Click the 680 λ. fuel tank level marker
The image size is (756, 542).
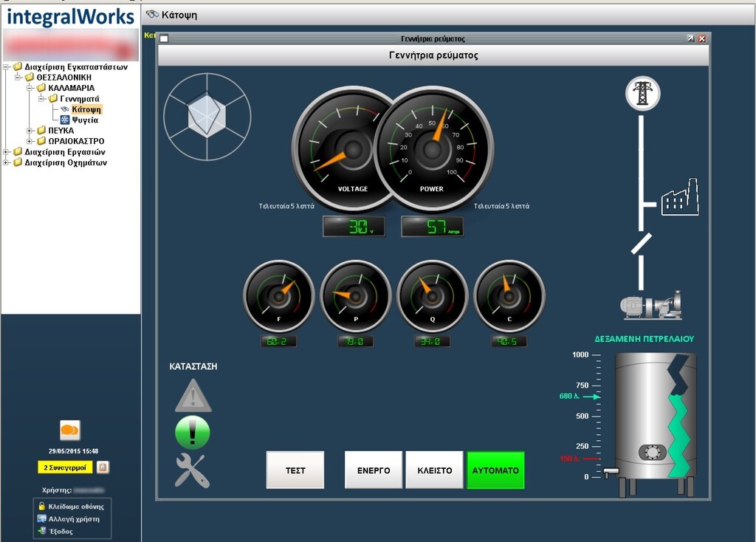point(580,397)
